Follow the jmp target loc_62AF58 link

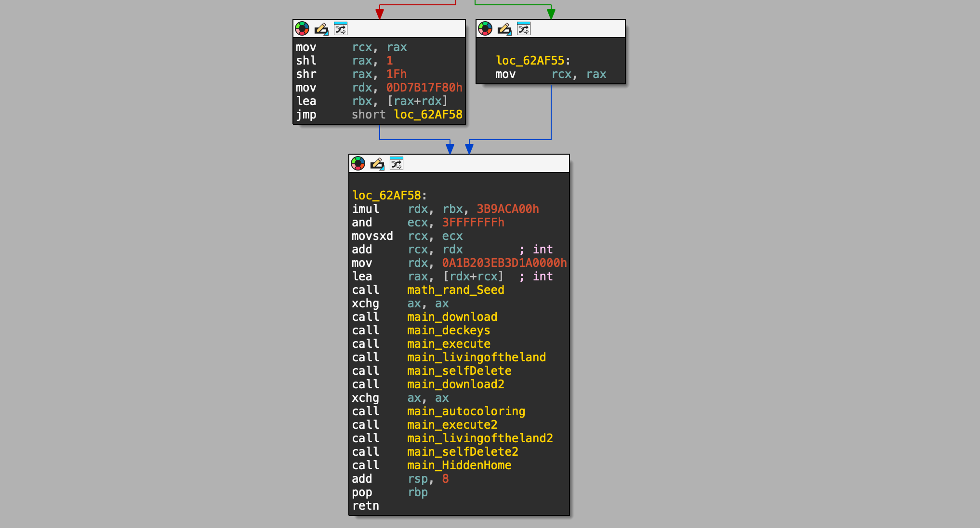[428, 115]
